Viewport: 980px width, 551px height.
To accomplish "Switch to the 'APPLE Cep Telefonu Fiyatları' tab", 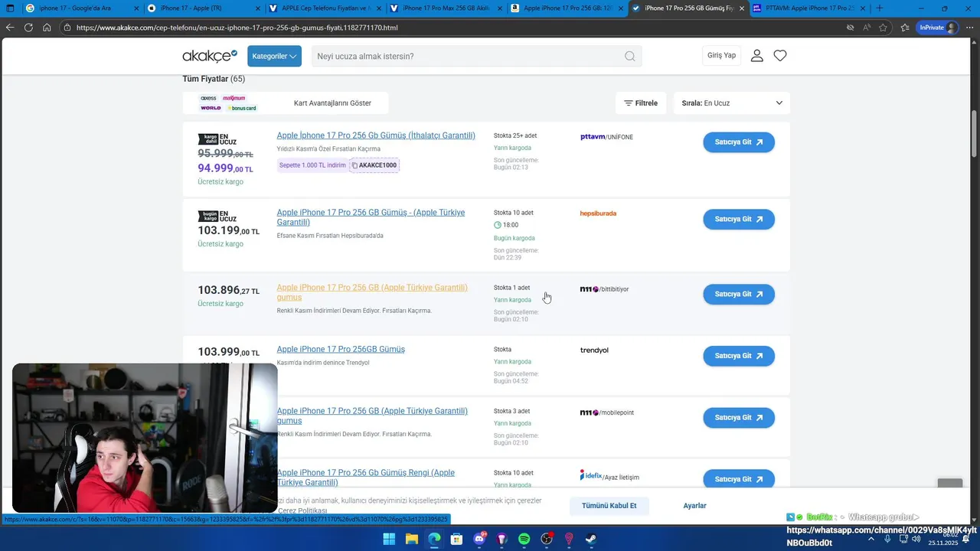I will click(327, 8).
